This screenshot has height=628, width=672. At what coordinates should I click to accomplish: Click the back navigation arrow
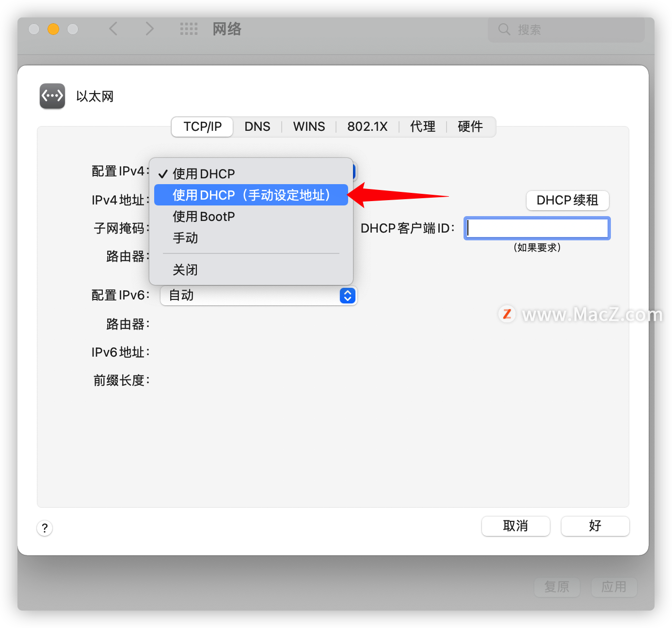(113, 29)
